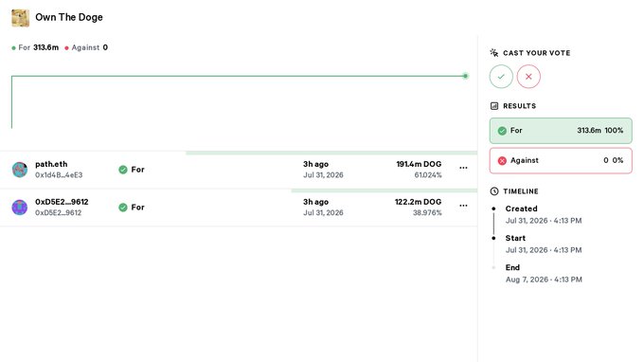
Task: Click the Against 0 chart legend
Action: (x=86, y=47)
